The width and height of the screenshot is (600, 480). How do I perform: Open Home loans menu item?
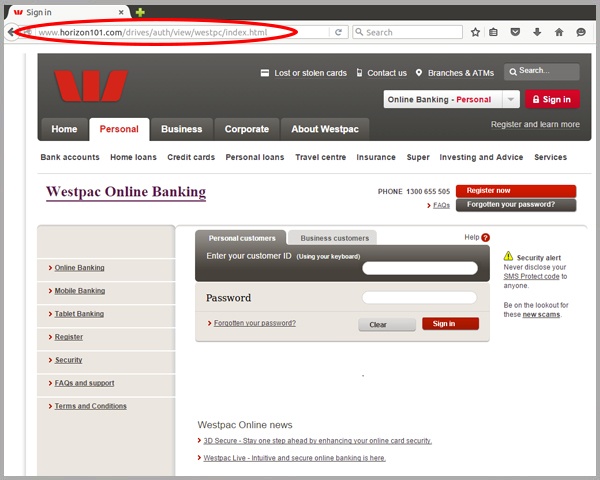pyautogui.click(x=134, y=157)
